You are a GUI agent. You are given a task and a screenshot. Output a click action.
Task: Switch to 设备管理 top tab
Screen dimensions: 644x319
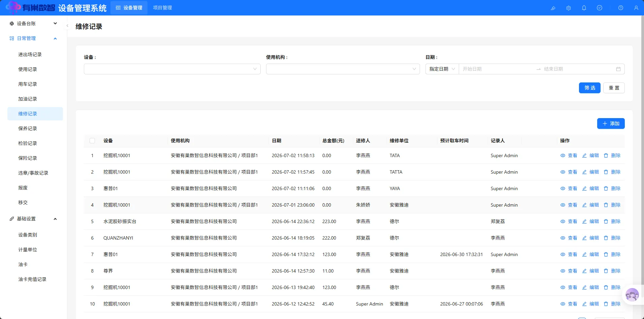(x=129, y=8)
